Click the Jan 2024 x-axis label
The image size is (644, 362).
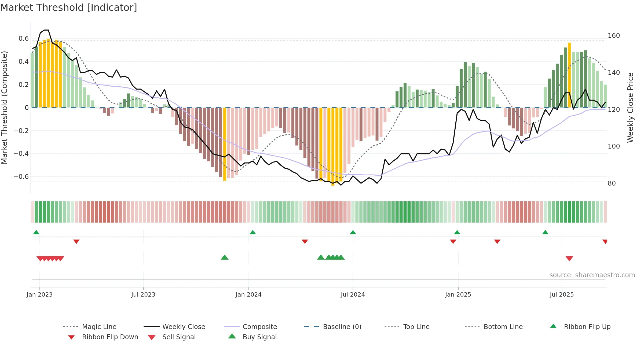[249, 294]
